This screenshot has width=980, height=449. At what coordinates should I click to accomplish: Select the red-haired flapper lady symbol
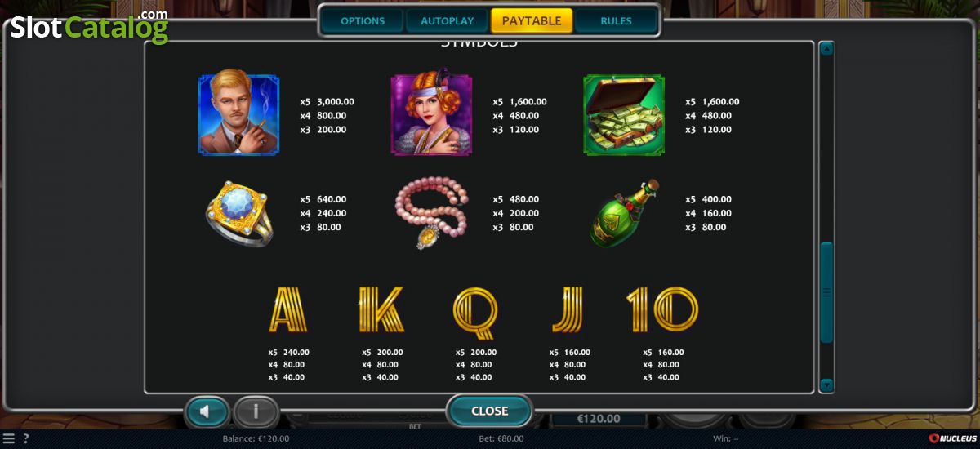[x=431, y=115]
